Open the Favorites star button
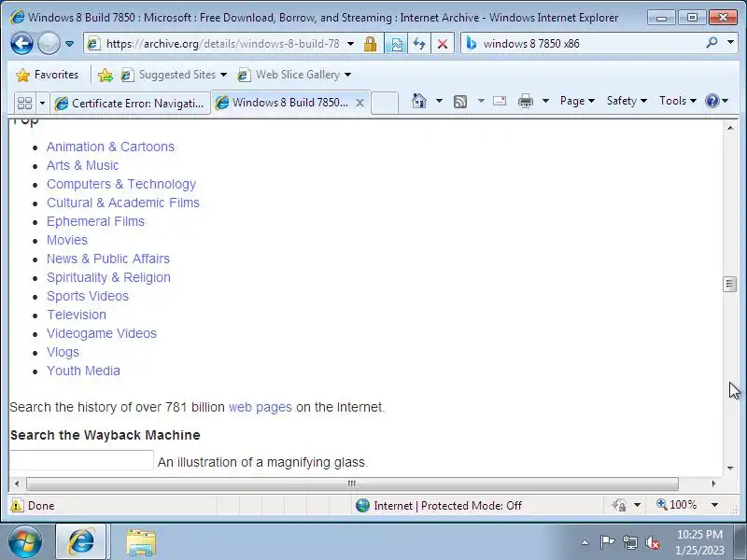The image size is (747, 560). [x=47, y=75]
